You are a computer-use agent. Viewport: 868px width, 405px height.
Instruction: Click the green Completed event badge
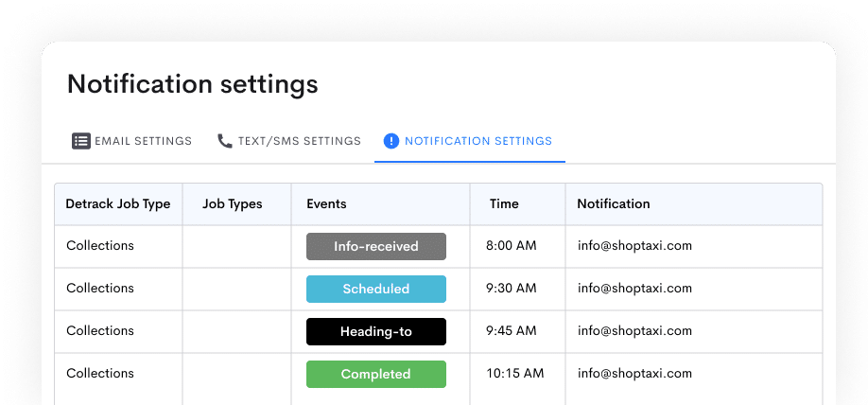click(376, 374)
